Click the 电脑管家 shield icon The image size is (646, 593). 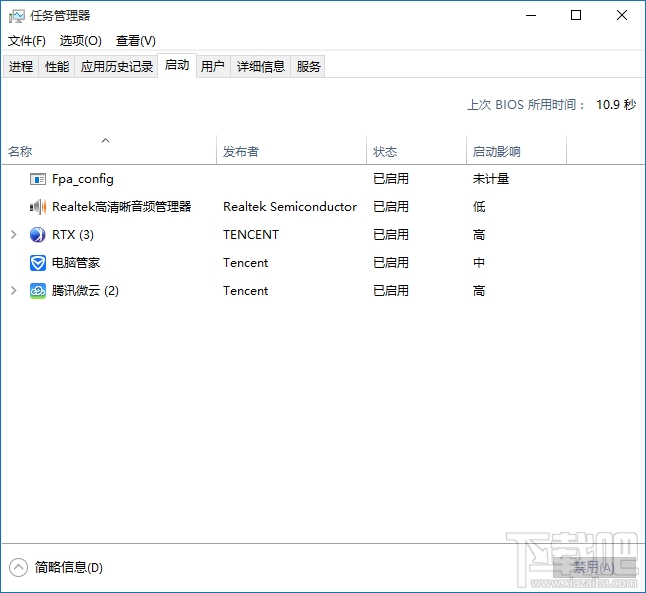(37, 263)
